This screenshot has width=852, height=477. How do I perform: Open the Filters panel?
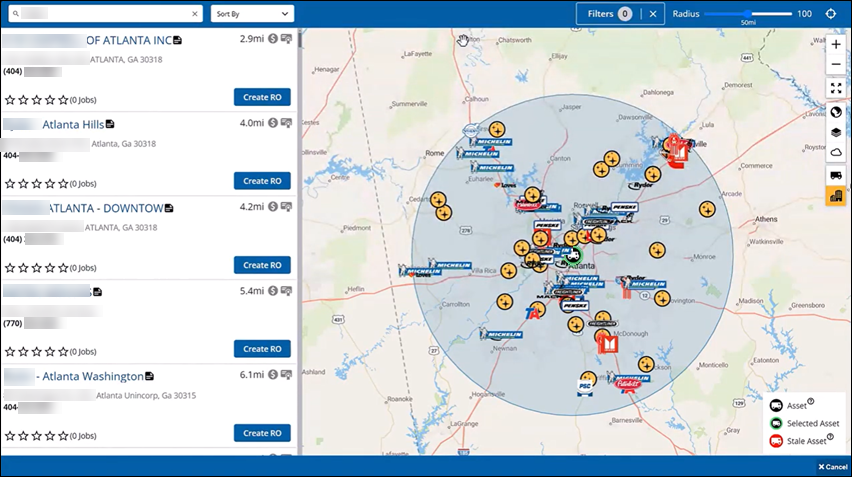coord(609,14)
